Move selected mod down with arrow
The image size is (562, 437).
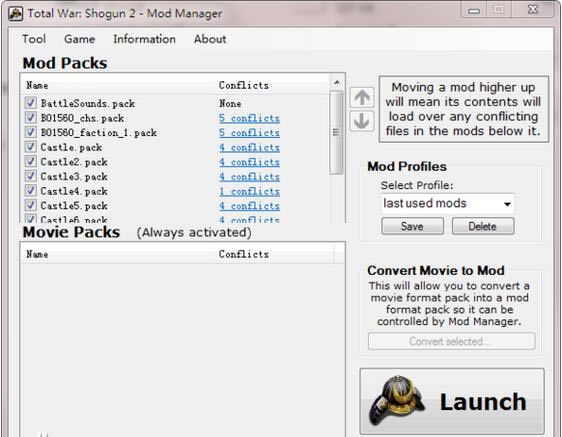point(362,121)
